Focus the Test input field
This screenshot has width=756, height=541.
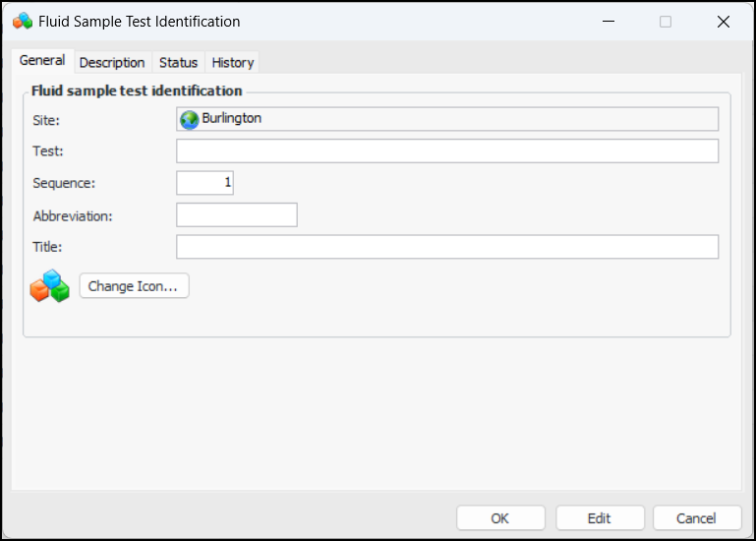447,151
